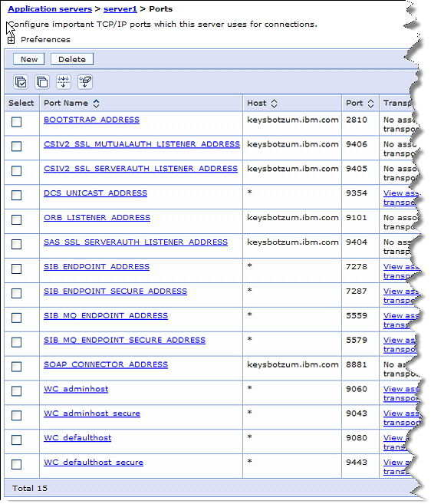Screen dimensions: 431x504
Task: Select the SIB_MQ_ENDPOINT_SECURE_ADDRESS checkbox
Action: (x=16, y=342)
